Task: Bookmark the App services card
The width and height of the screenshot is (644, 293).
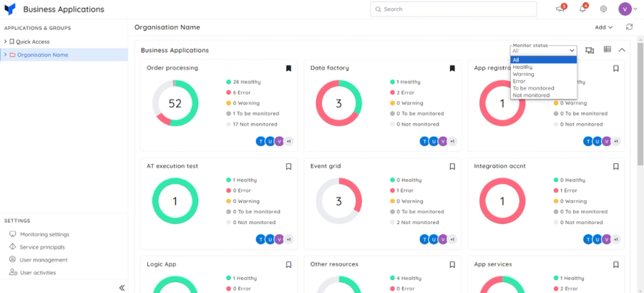Action: [615, 264]
